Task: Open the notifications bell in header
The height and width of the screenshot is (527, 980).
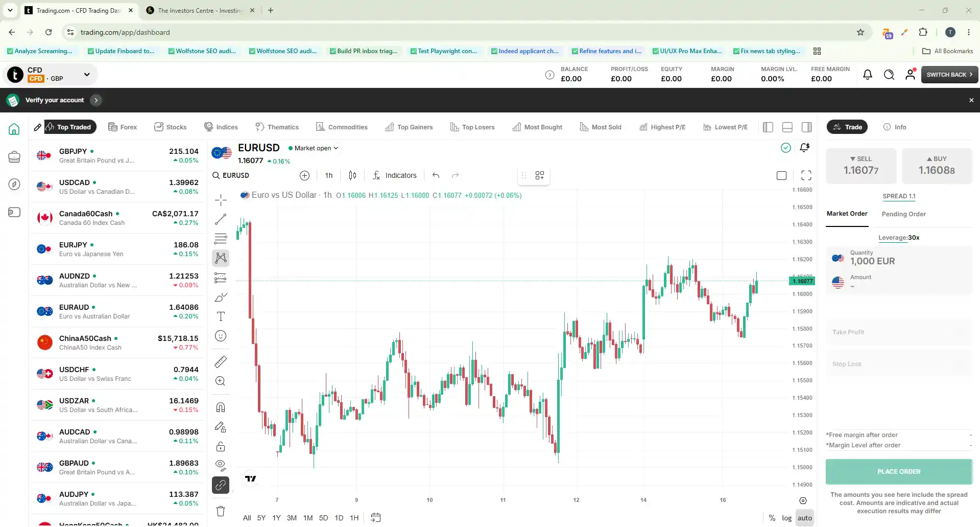Action: pyautogui.click(x=868, y=75)
